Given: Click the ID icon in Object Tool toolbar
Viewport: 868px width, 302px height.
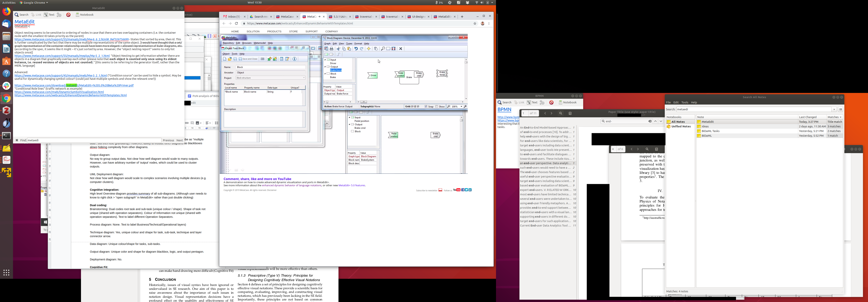Looking at the screenshot, I should pos(263,59).
